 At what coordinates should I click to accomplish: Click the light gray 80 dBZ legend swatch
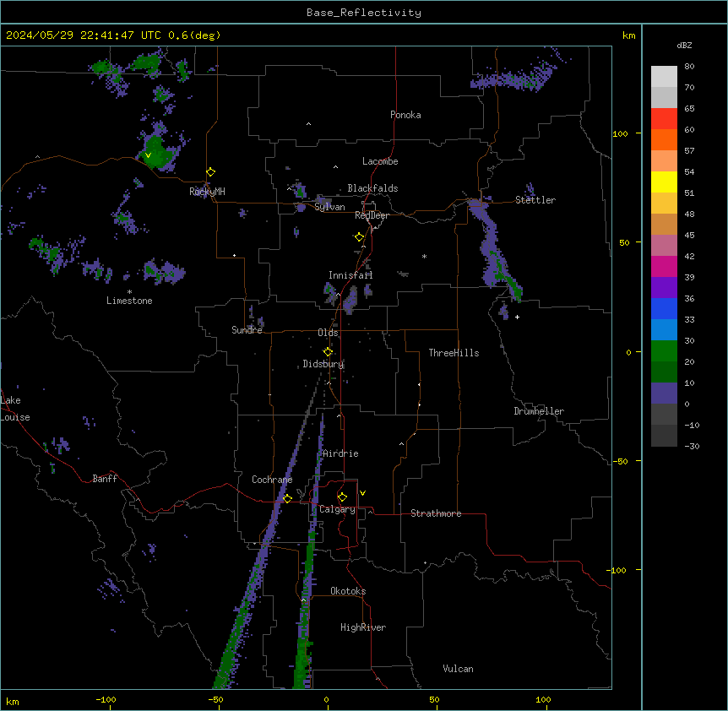664,77
